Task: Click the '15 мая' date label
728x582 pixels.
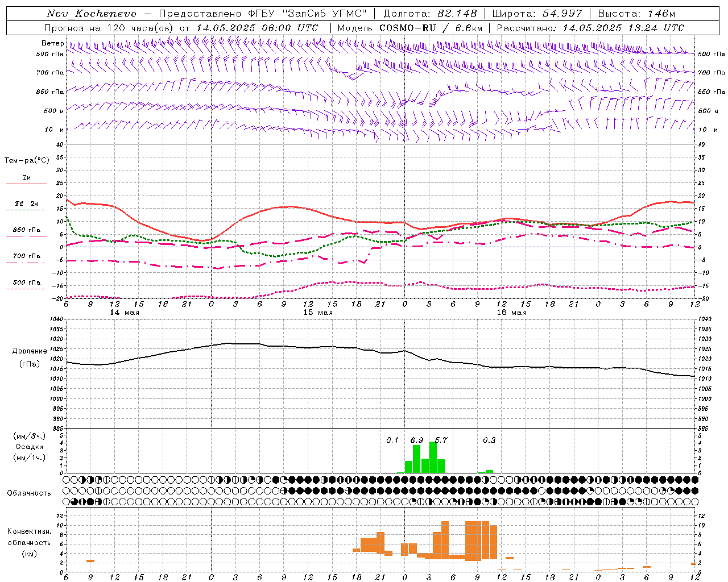Action: (318, 313)
